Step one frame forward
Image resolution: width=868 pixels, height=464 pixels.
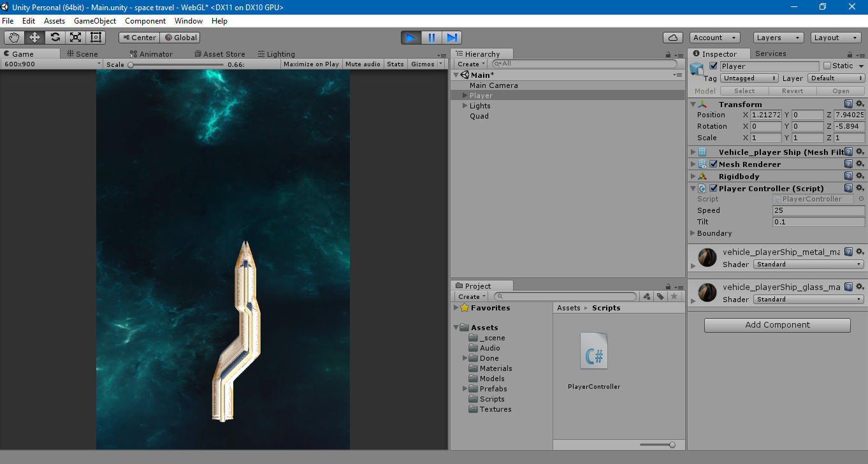pos(452,38)
